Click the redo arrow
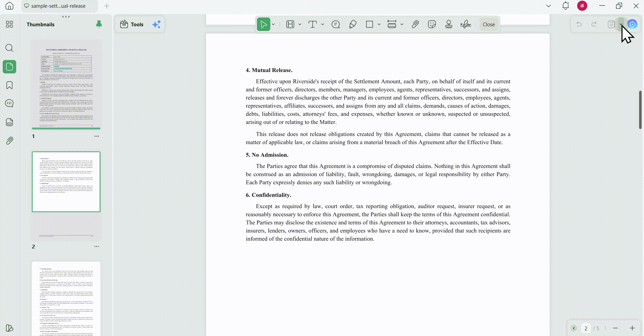This screenshot has height=336, width=644. 594,24
